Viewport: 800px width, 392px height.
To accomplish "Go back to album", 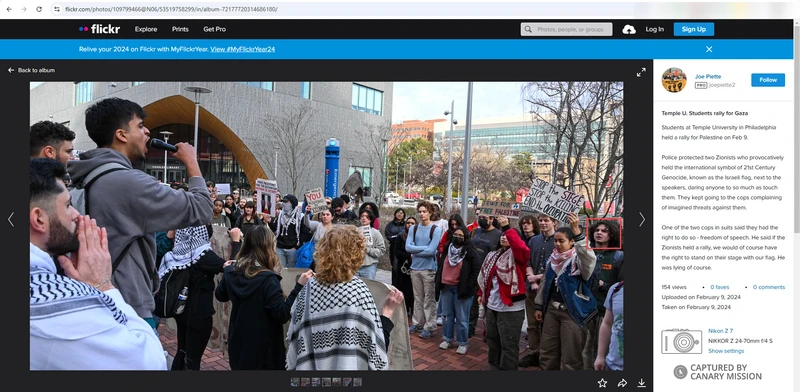I will pos(31,70).
